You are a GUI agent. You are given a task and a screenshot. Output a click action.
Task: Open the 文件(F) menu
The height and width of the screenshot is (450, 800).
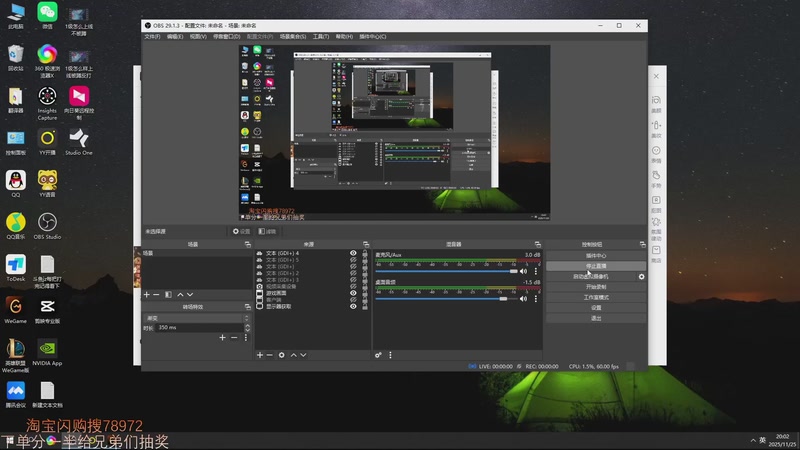pos(152,37)
